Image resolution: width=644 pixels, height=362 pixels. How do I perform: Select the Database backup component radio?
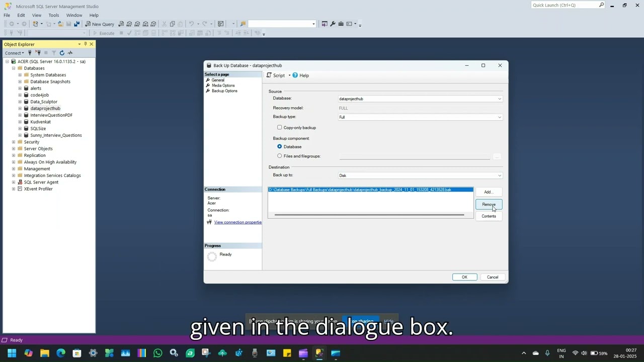pos(280,146)
